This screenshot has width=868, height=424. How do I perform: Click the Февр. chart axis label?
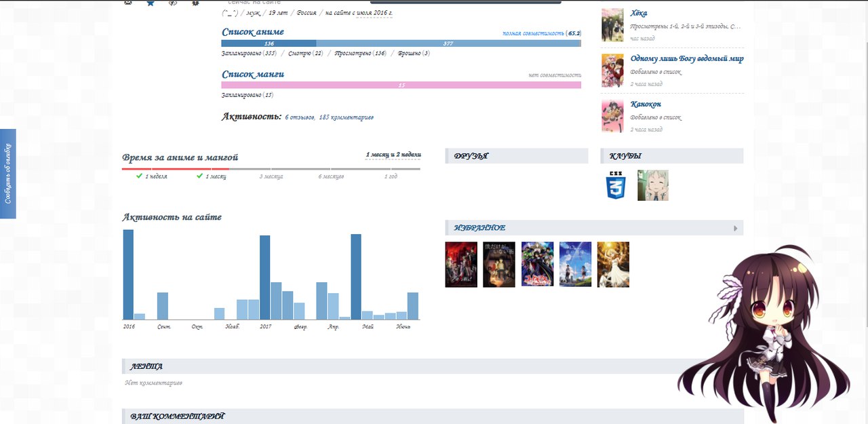click(x=300, y=327)
